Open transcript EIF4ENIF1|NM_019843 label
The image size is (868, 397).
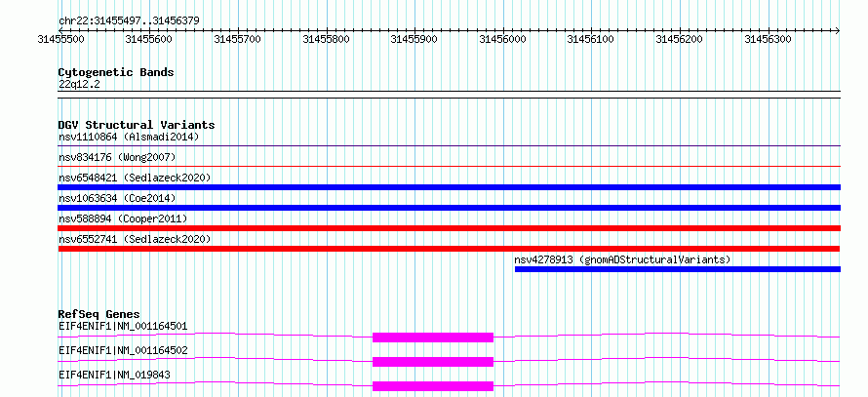click(114, 375)
